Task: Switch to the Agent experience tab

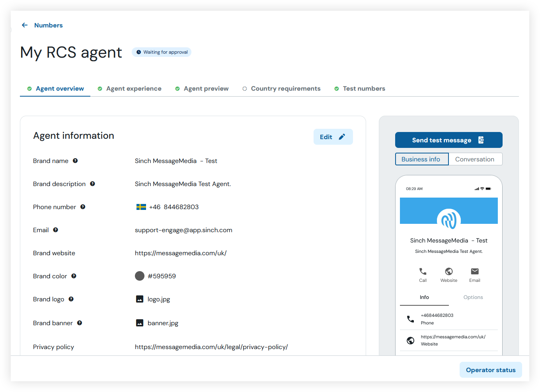Action: [130, 89]
